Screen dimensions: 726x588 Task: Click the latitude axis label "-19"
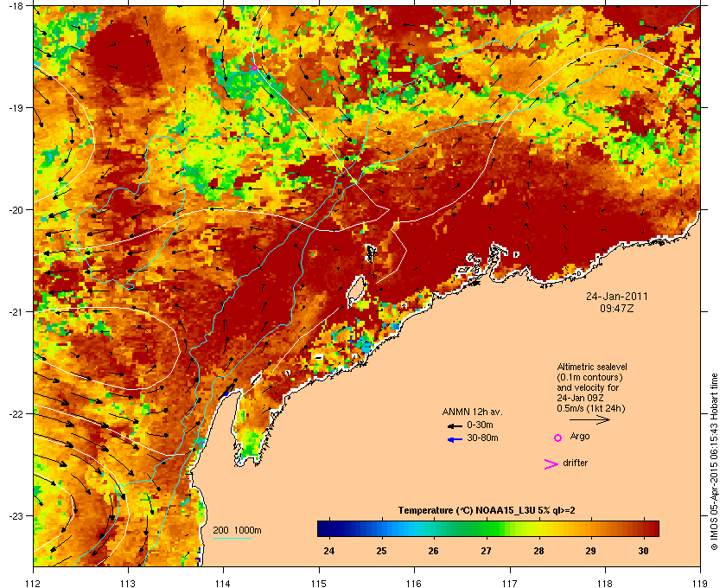pyautogui.click(x=16, y=107)
